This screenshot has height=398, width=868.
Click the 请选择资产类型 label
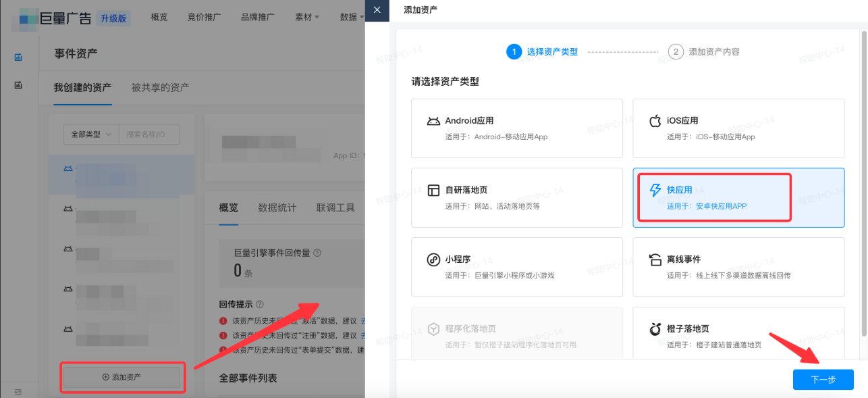[x=445, y=81]
